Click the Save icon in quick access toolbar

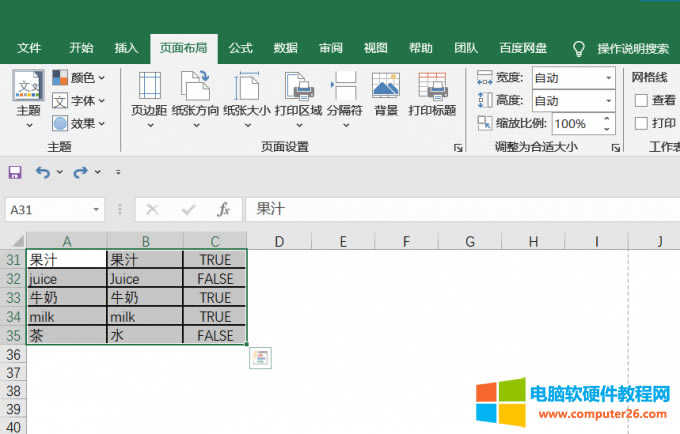click(15, 172)
